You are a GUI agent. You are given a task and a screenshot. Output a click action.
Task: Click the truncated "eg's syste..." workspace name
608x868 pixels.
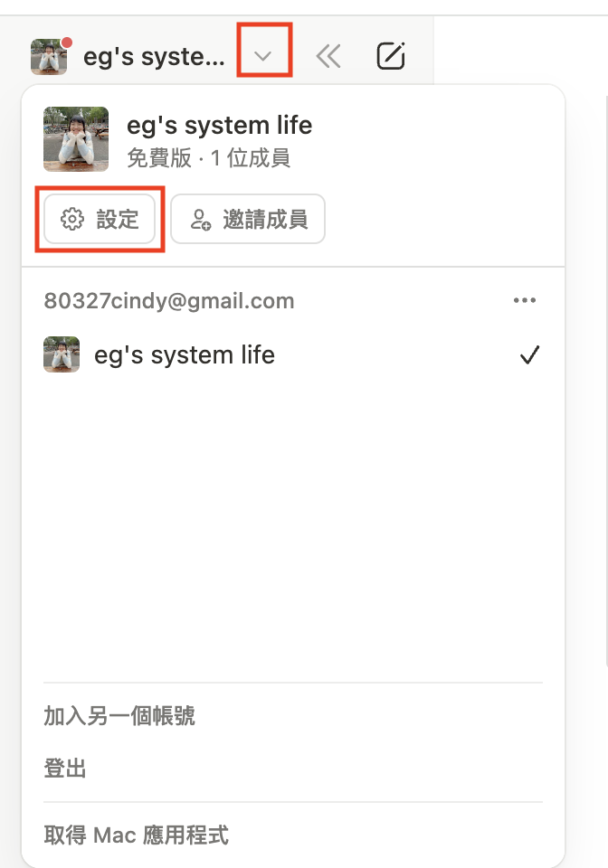pos(153,57)
